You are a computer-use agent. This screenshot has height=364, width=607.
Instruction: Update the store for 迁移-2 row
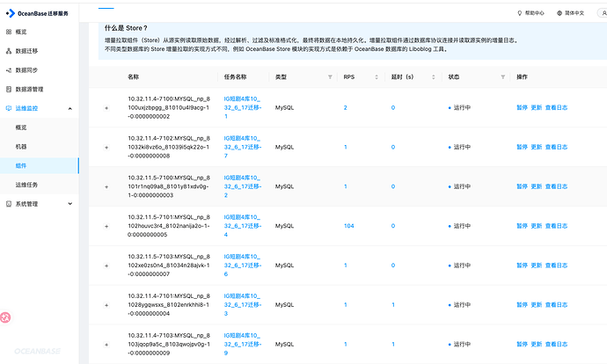point(536,186)
